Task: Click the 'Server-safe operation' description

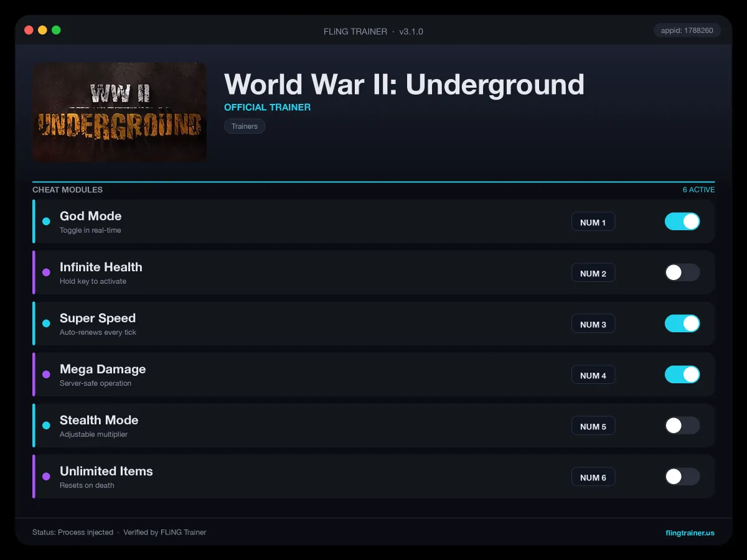Action: [x=95, y=383]
